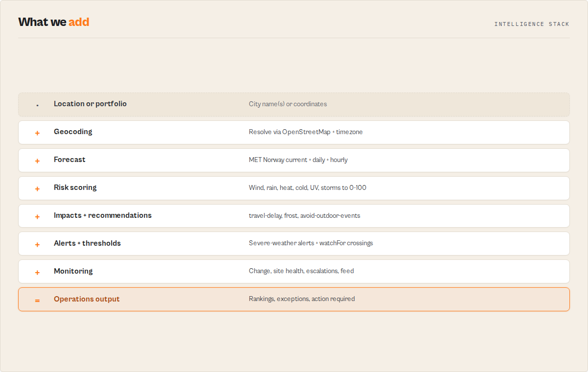Click the INTELLIGENCE STACK label

(x=532, y=24)
